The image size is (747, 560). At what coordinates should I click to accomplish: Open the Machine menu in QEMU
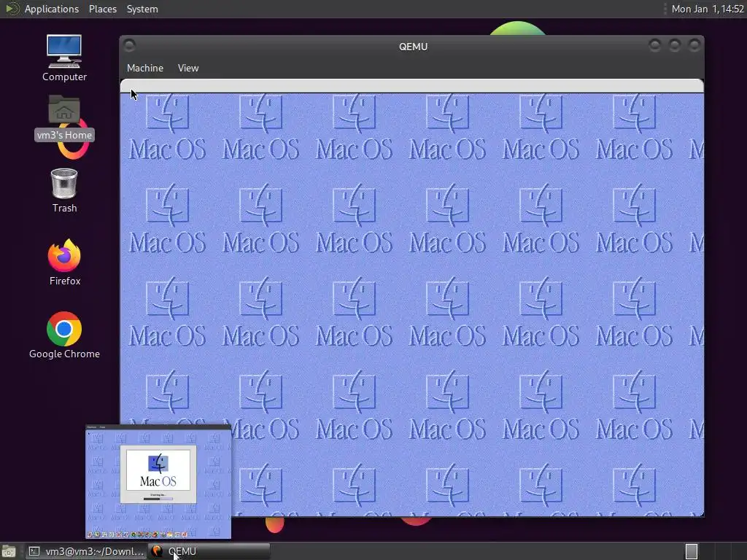tap(145, 68)
